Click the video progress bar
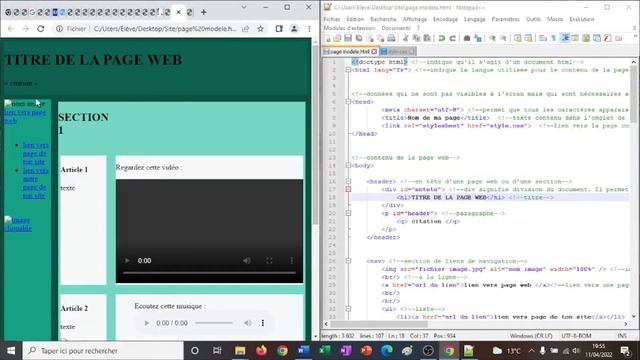Screen dimensions: 640x360 (x=209, y=272)
